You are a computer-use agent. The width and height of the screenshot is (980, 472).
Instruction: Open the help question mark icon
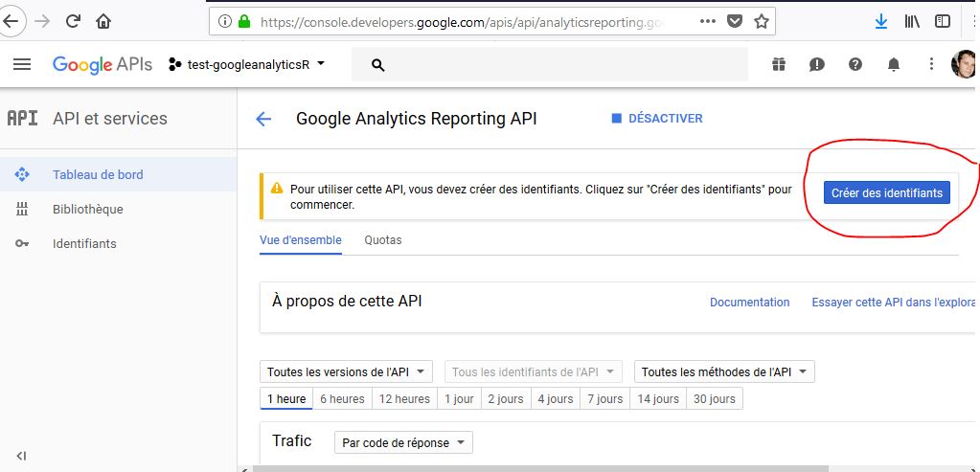pos(855,64)
